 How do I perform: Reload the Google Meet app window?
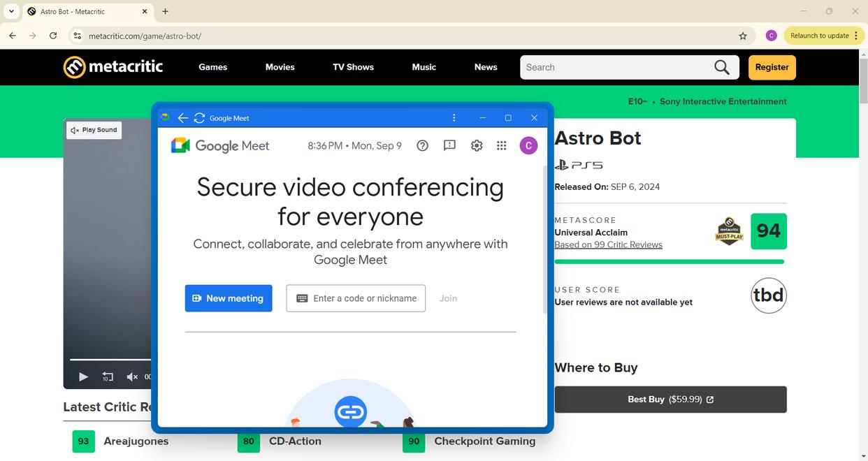(199, 118)
